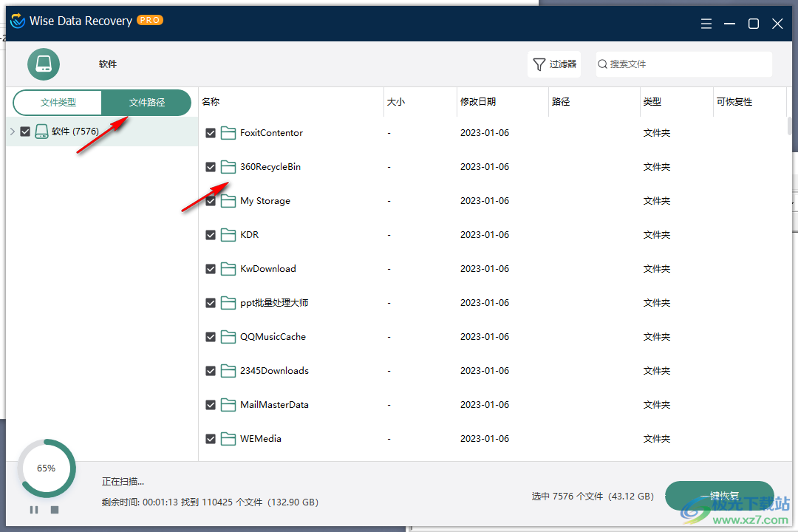Viewport: 798px width, 532px height.
Task: Select the QQMusicCache folder name
Action: 273,337
